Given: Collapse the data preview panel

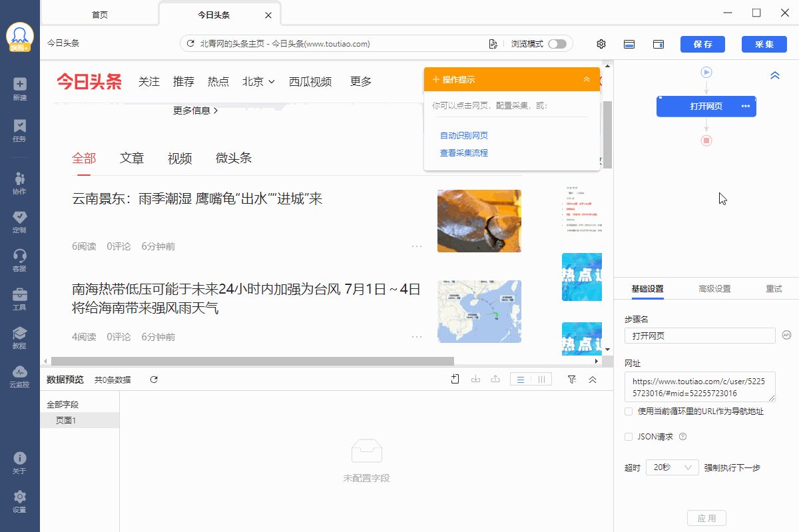Looking at the screenshot, I should tap(593, 380).
